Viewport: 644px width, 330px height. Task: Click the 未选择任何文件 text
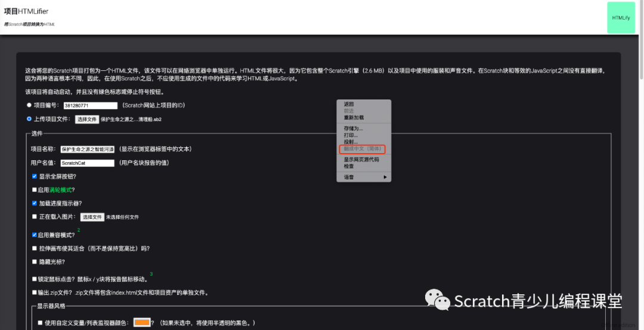pyautogui.click(x=122, y=217)
